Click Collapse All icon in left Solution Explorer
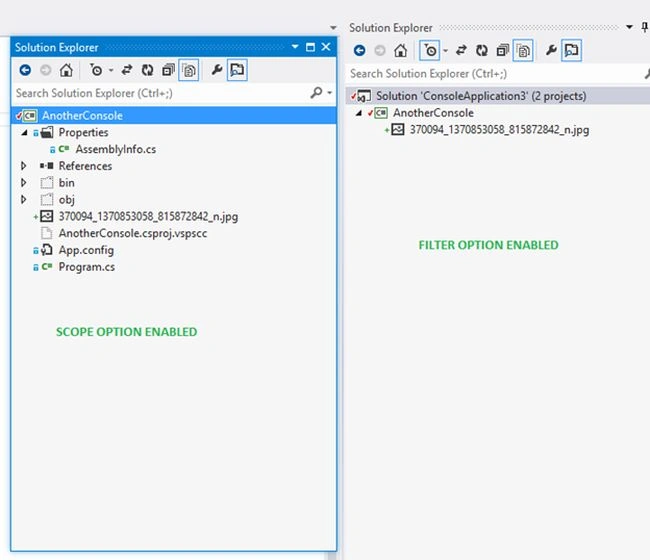 pyautogui.click(x=168, y=70)
